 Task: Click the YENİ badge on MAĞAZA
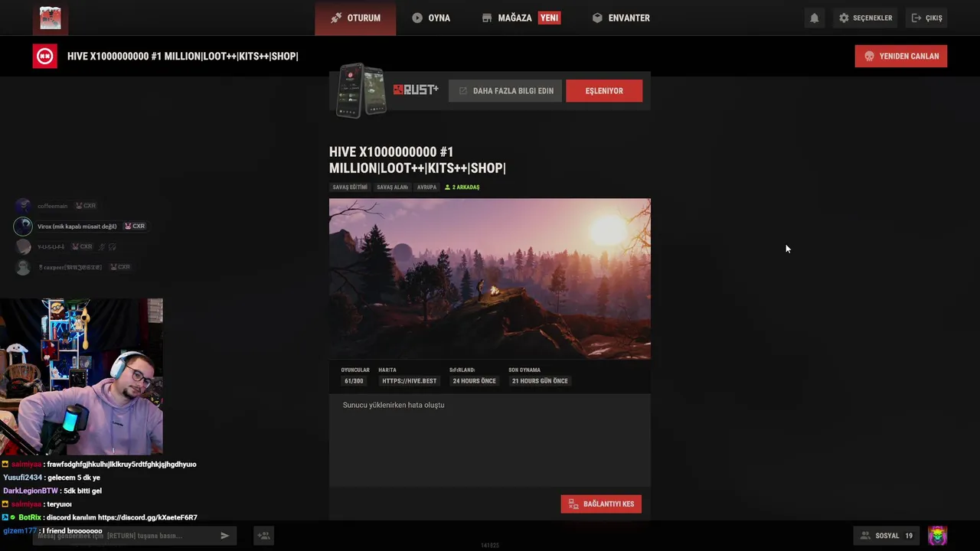(x=549, y=18)
